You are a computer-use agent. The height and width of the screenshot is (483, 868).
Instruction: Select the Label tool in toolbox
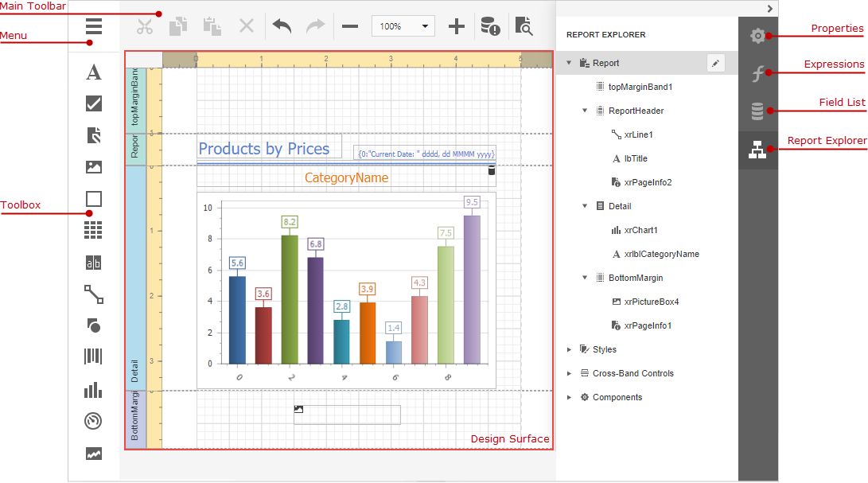94,72
